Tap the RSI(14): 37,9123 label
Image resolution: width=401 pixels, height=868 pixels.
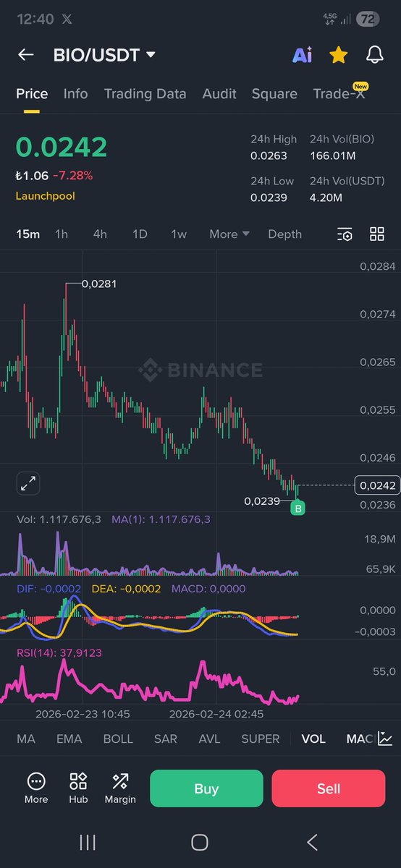coord(59,652)
